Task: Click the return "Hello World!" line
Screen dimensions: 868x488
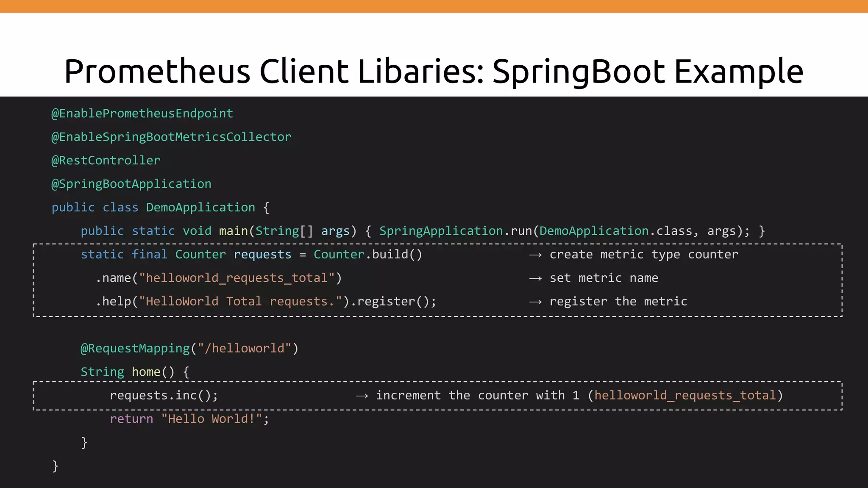Action: point(189,419)
